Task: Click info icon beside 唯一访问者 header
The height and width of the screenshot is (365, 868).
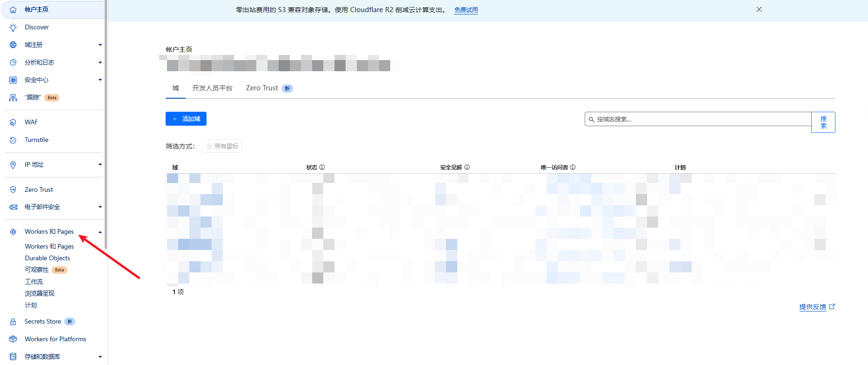Action: pyautogui.click(x=573, y=167)
